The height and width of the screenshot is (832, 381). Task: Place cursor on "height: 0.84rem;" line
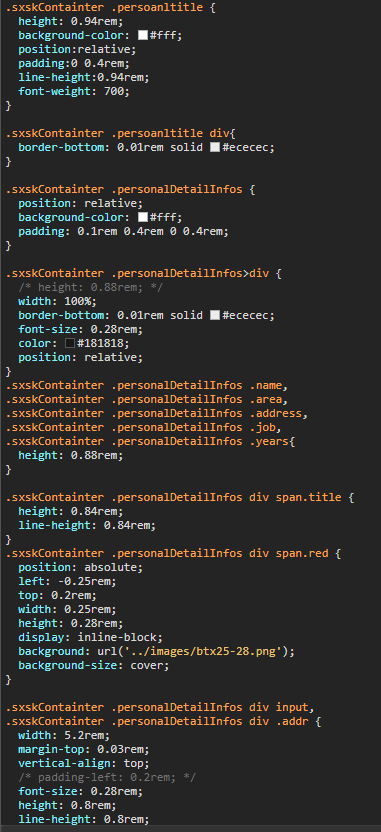[71, 512]
